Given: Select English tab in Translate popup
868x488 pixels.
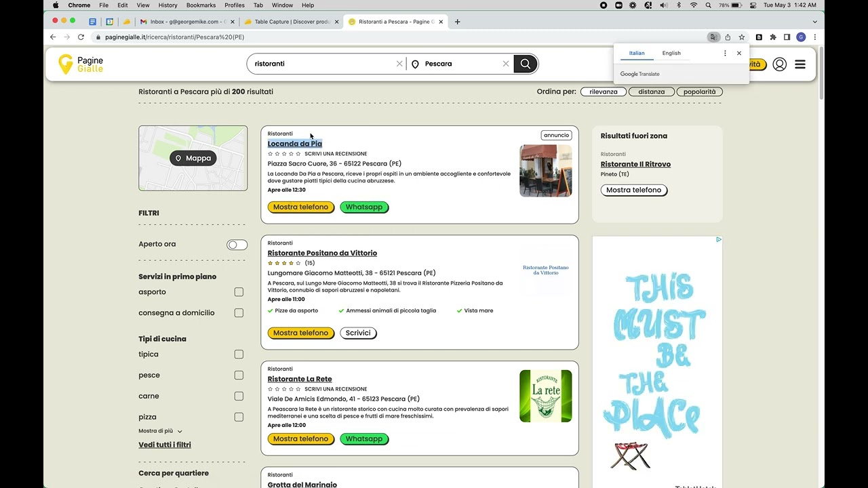Looking at the screenshot, I should (x=671, y=53).
